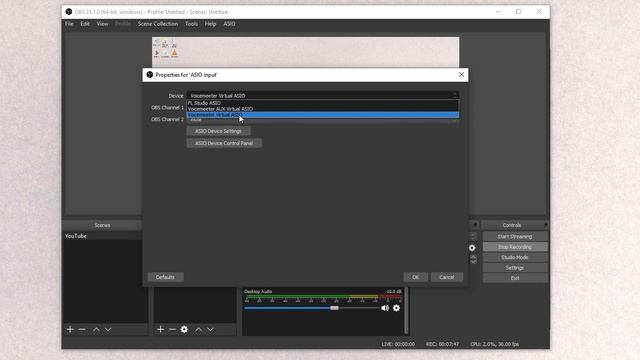The image size is (640, 360).
Task: Add a new source with the plus icon
Action: tap(160, 329)
